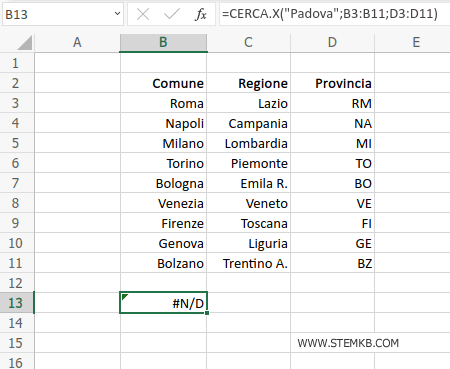The image size is (450, 369).
Task: Select column A header
Action: coord(77,43)
